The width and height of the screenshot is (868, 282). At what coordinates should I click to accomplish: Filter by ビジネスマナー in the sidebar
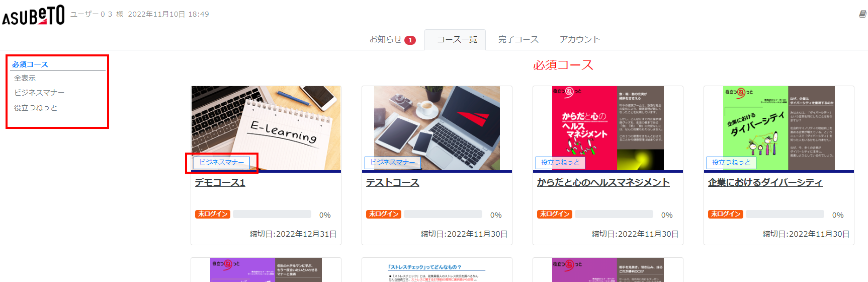[39, 93]
